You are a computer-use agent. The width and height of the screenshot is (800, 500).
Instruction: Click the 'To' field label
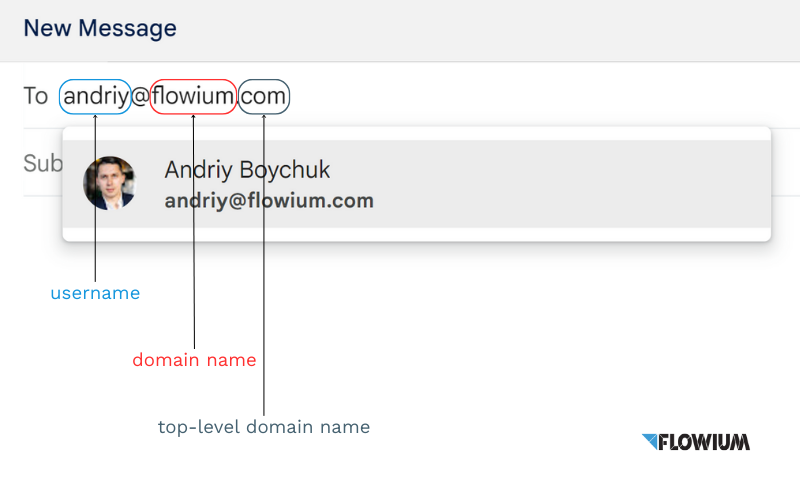(x=36, y=96)
